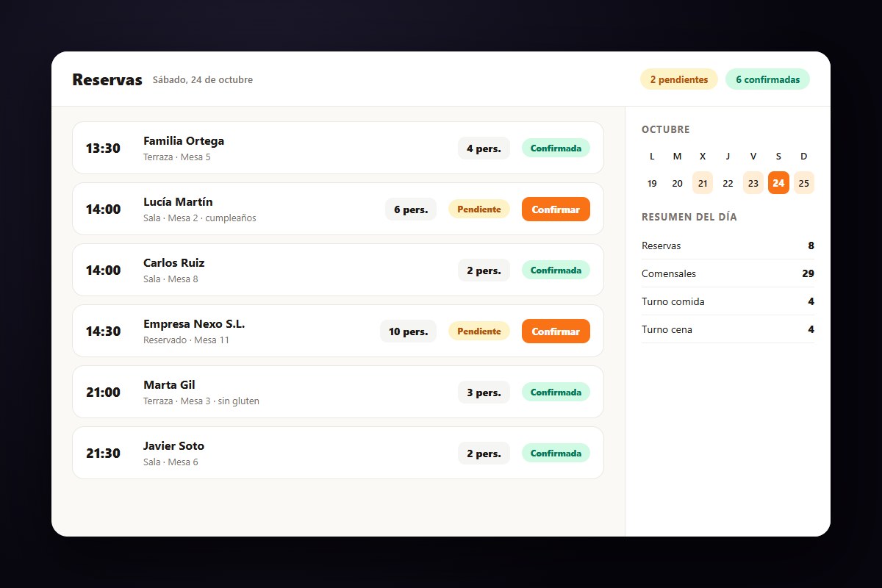Click the Reservas page title

click(107, 79)
